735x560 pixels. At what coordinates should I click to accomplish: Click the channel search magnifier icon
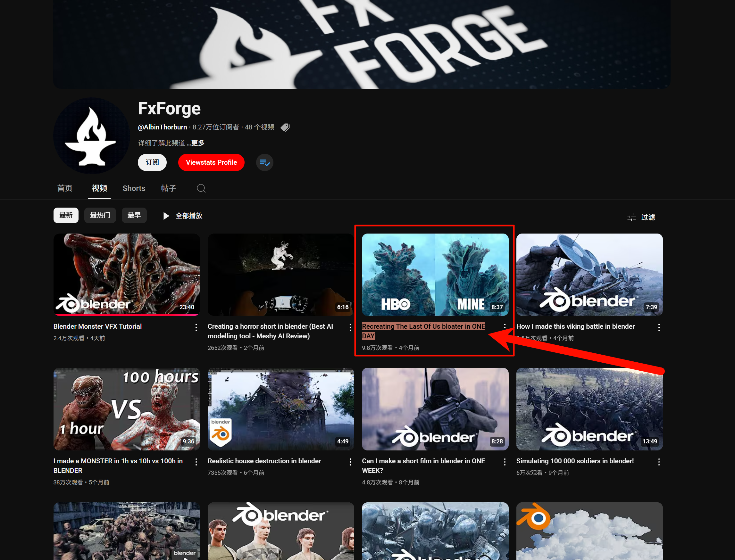201,188
